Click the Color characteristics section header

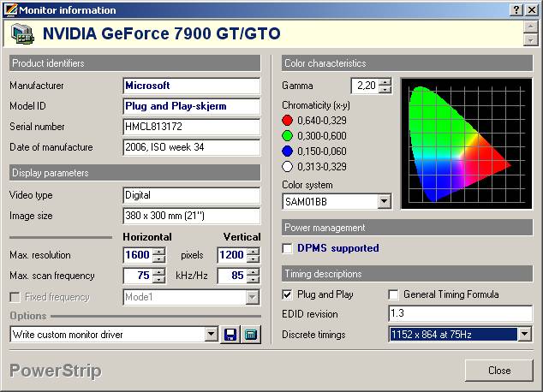click(x=407, y=63)
